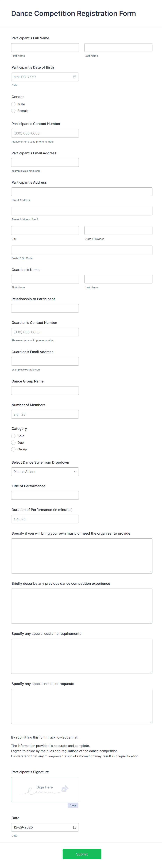Select the Male gender option
This screenshot has height=868, width=162.
(x=13, y=104)
